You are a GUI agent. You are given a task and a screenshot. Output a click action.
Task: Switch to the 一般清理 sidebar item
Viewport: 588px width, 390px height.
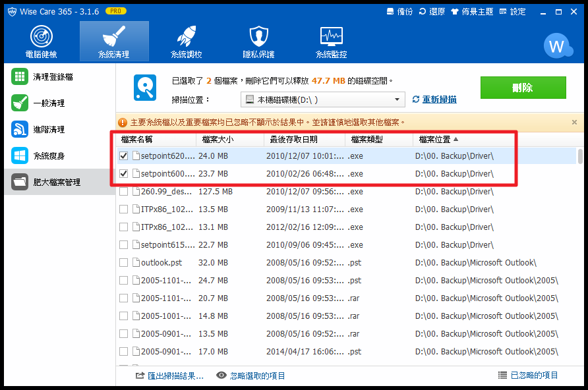(48, 103)
